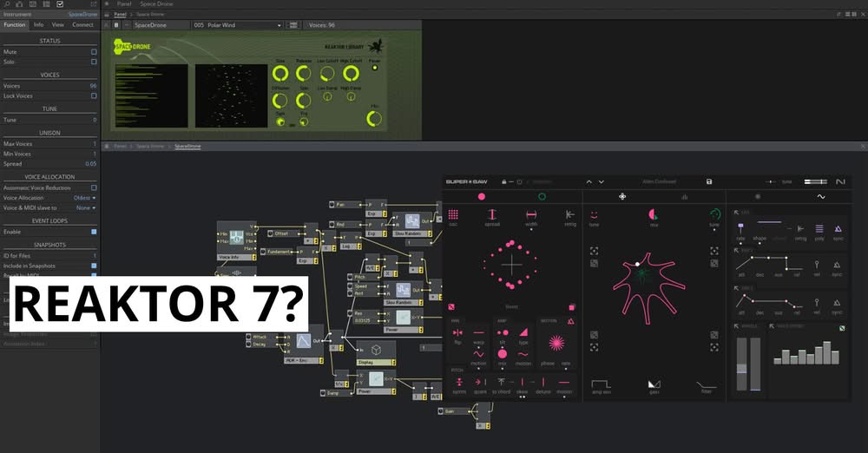Enable Automatic Voice Reduction
Viewport: 868px width, 453px height.
click(94, 187)
